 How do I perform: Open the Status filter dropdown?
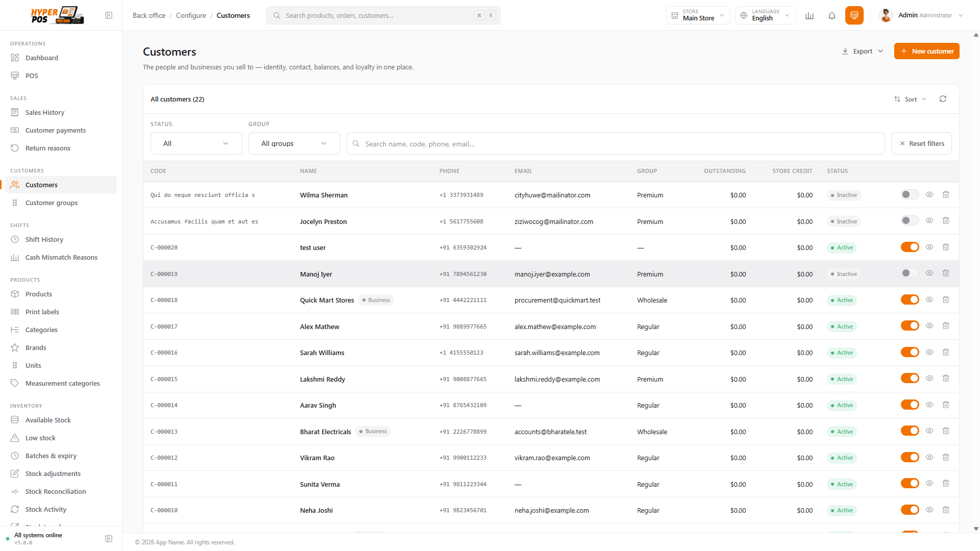tap(196, 143)
